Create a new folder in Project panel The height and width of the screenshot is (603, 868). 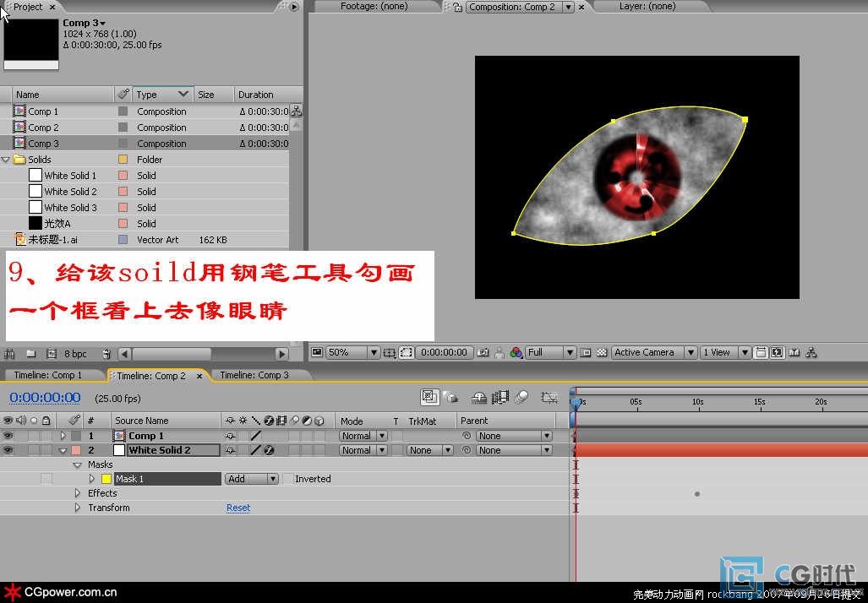click(x=30, y=354)
